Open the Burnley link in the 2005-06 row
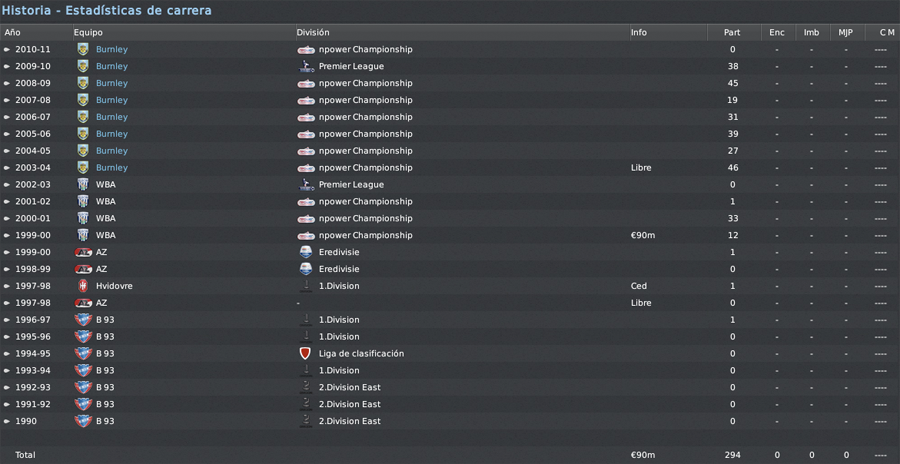Image resolution: width=900 pixels, height=464 pixels. (x=111, y=134)
